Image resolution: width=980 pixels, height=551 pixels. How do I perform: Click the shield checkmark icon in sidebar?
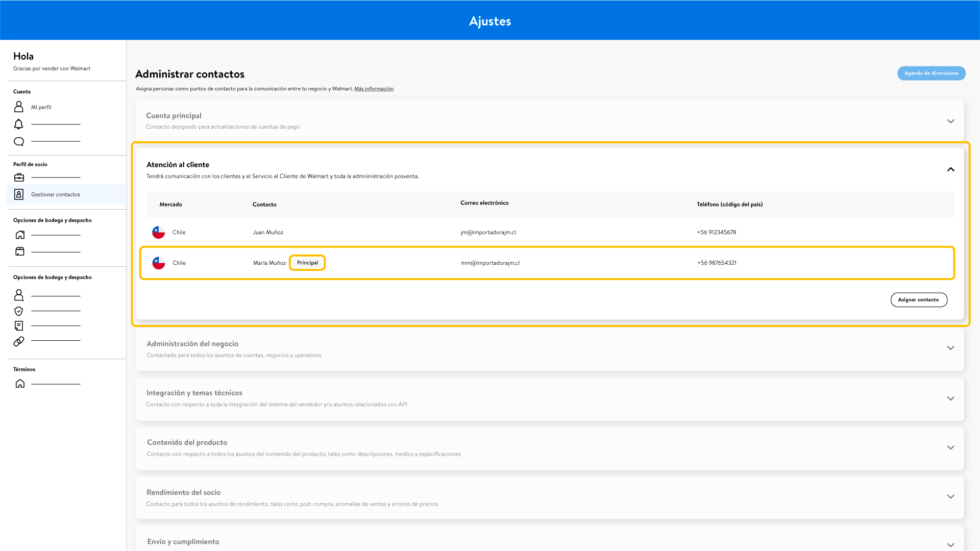[19, 311]
